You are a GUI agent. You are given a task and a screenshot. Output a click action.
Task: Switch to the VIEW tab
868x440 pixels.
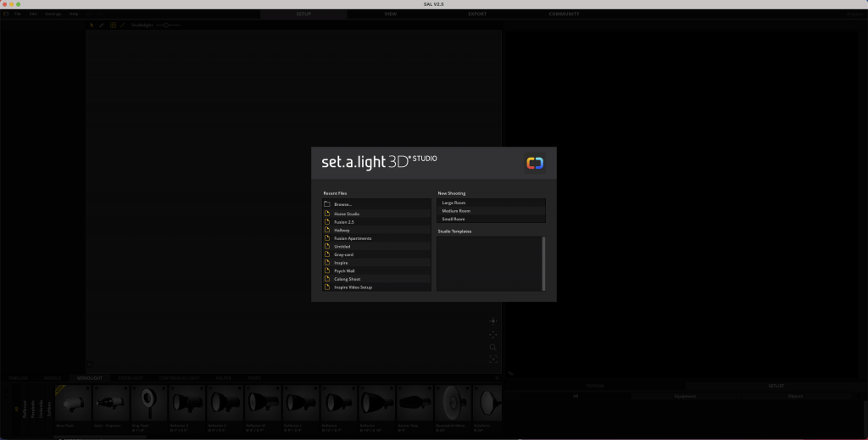pyautogui.click(x=390, y=14)
